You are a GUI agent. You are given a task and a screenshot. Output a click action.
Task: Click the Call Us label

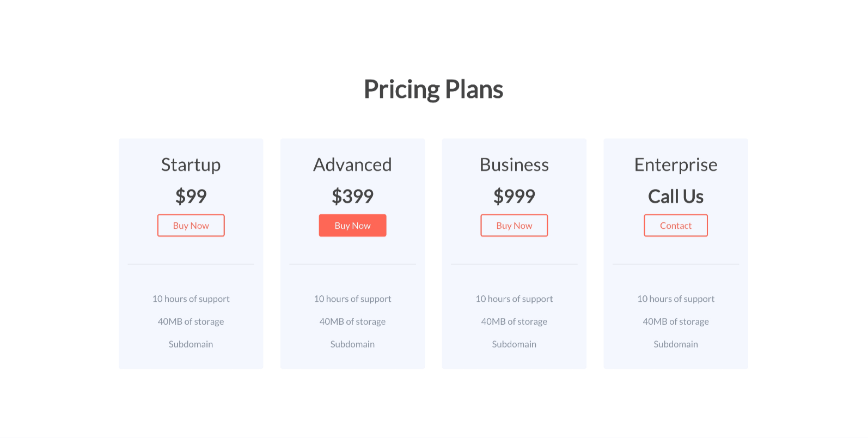675,196
